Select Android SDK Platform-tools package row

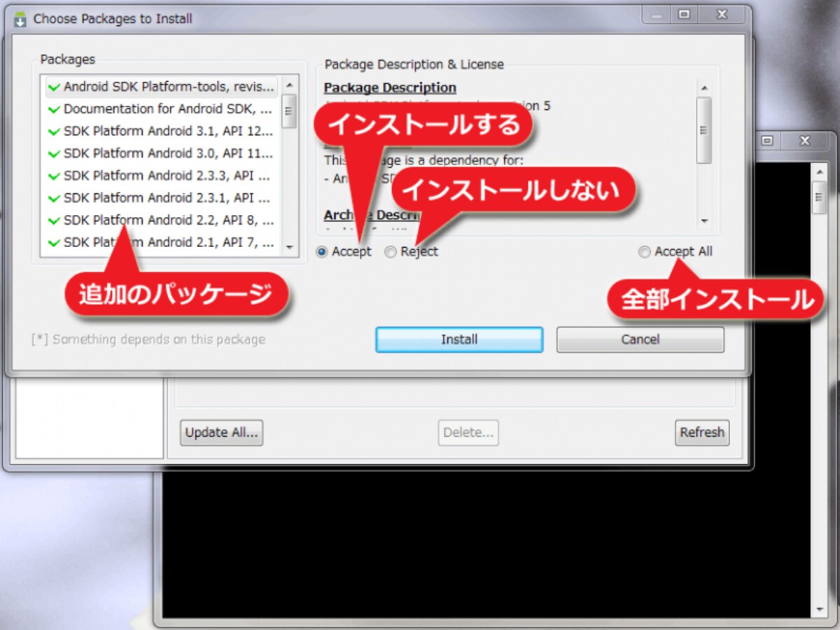162,87
